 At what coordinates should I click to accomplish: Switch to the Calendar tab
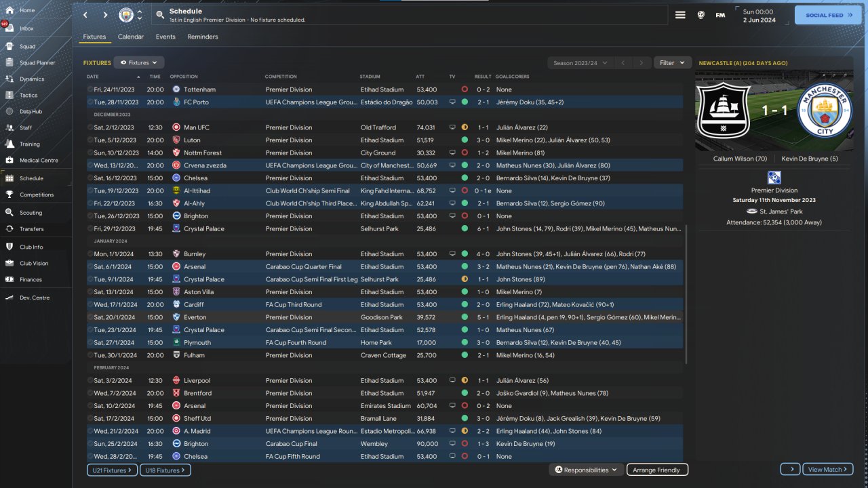pyautogui.click(x=131, y=37)
